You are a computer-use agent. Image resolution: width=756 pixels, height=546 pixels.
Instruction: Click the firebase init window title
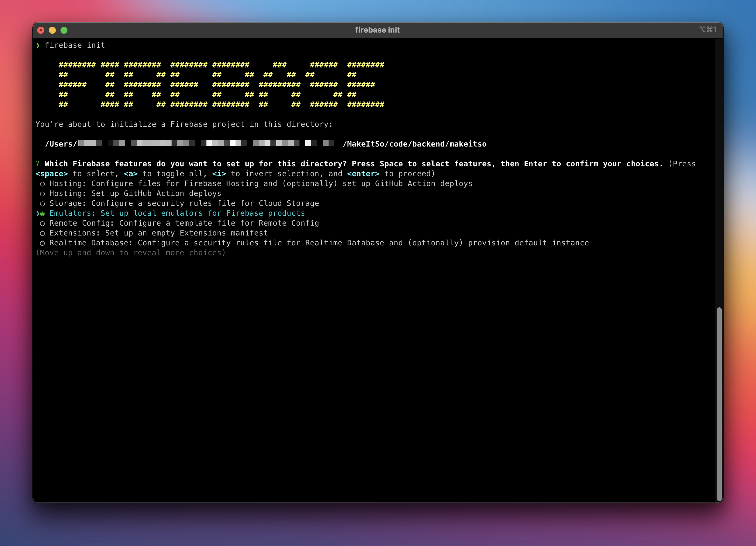coord(378,30)
